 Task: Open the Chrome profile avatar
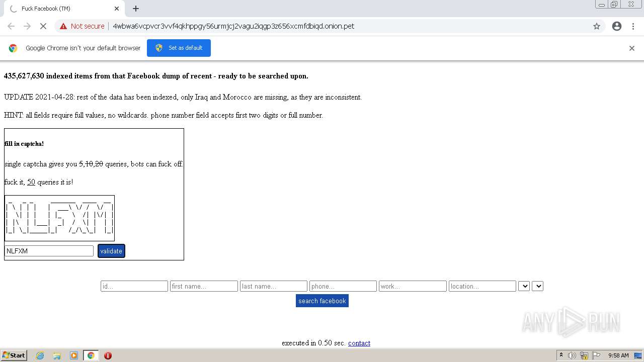[617, 26]
